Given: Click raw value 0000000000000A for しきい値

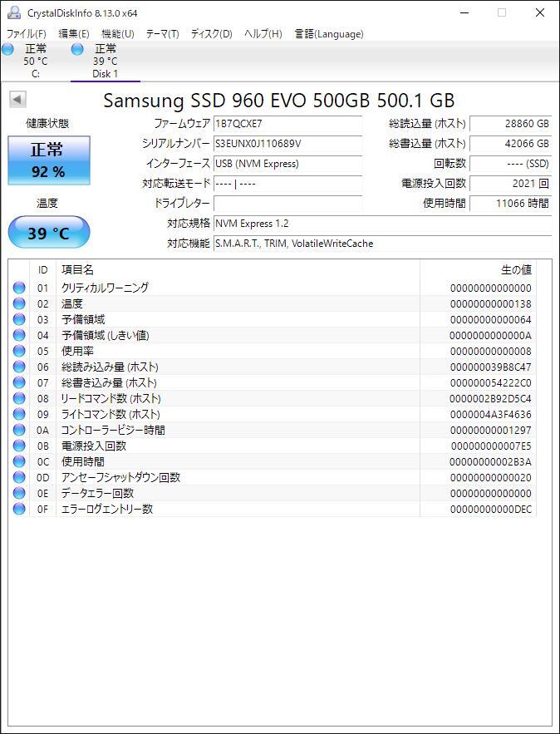Looking at the screenshot, I should 490,336.
